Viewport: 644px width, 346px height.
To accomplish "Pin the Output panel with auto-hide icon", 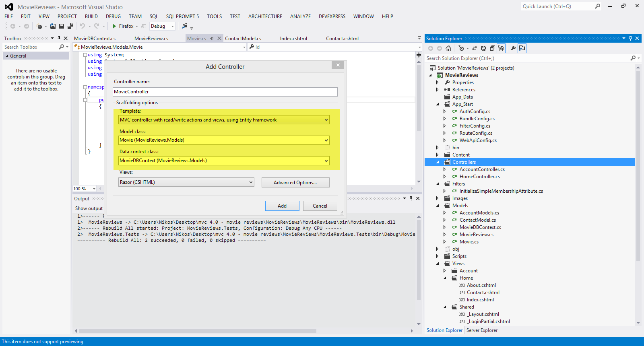I will [411, 198].
